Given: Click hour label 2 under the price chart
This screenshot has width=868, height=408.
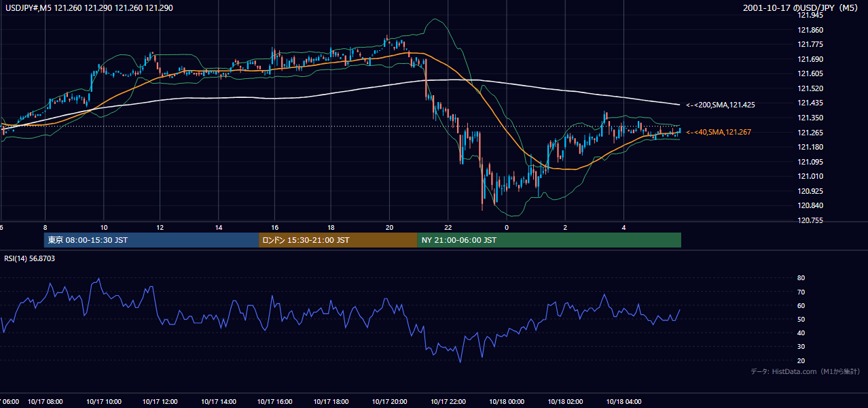Looking at the screenshot, I should click(565, 227).
